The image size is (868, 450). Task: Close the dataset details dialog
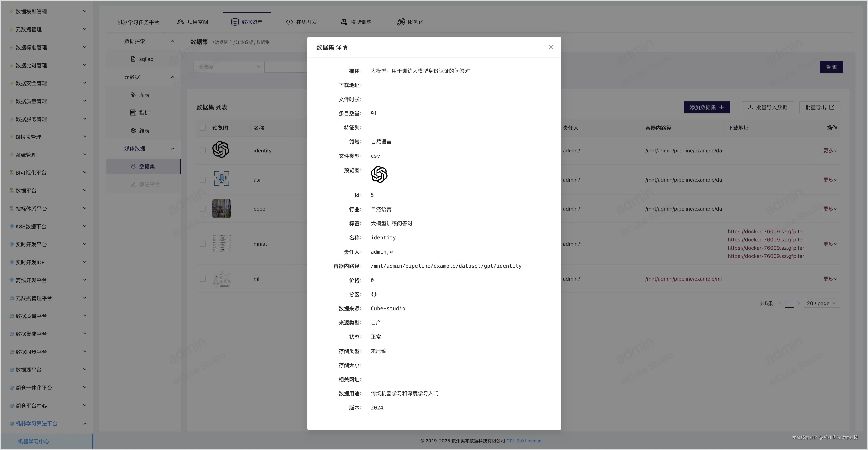point(551,47)
